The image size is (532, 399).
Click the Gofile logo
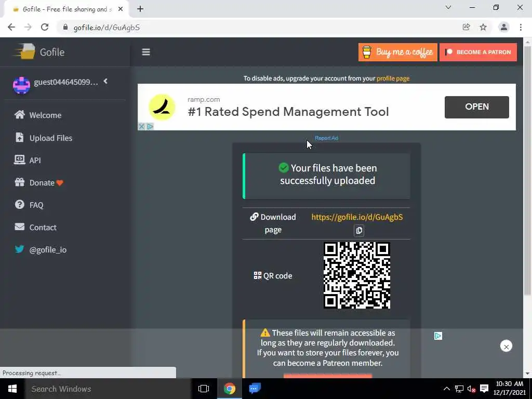(x=38, y=52)
